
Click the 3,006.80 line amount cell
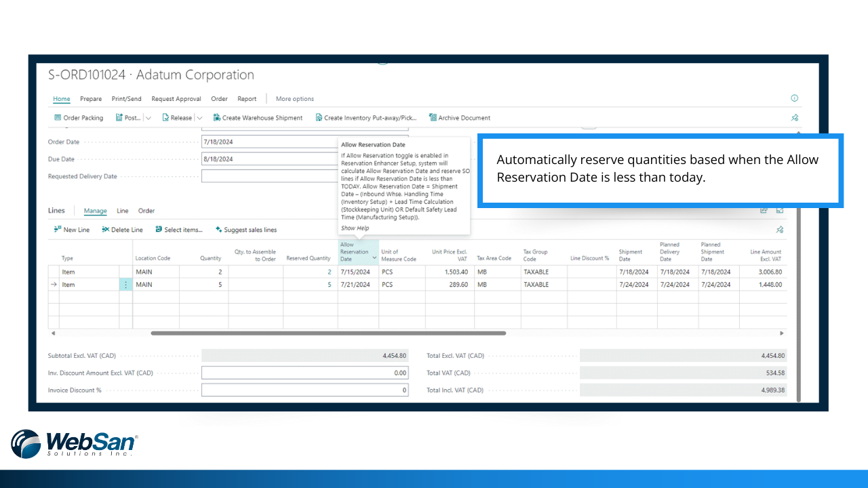coord(763,272)
